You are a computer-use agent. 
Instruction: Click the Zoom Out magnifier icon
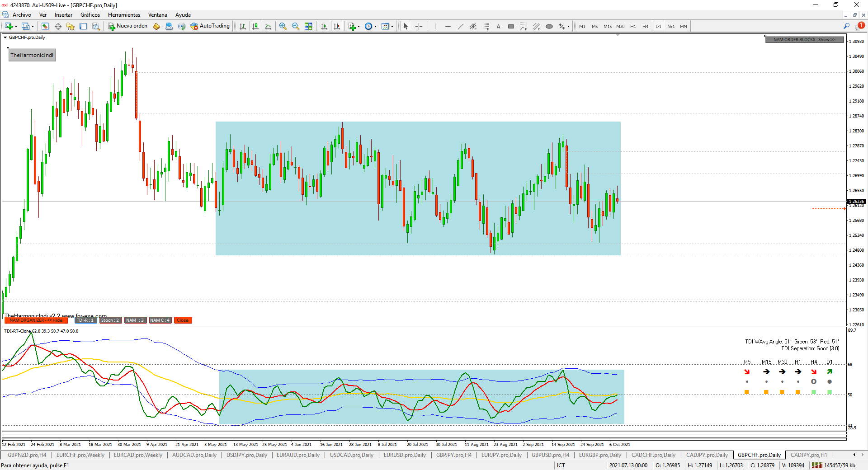(296, 26)
